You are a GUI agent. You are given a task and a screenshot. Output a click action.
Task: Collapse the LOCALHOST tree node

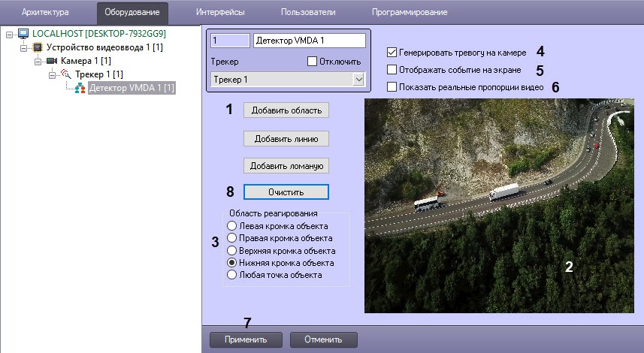[x=10, y=35]
